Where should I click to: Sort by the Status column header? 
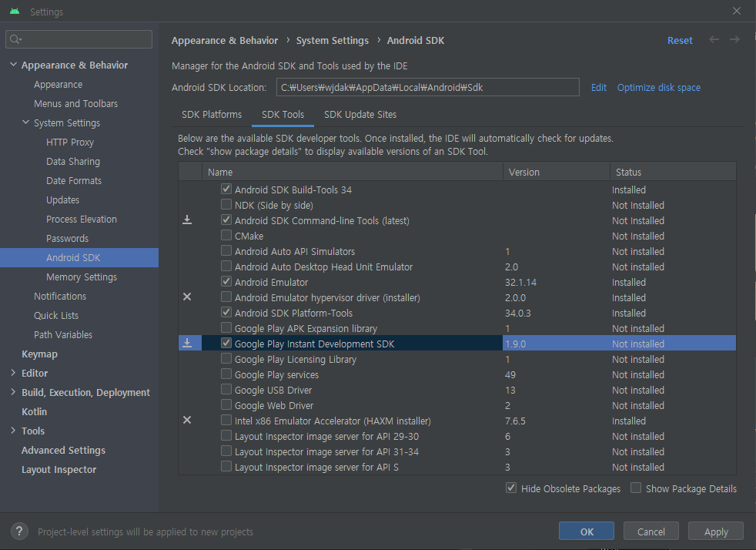tap(673, 172)
